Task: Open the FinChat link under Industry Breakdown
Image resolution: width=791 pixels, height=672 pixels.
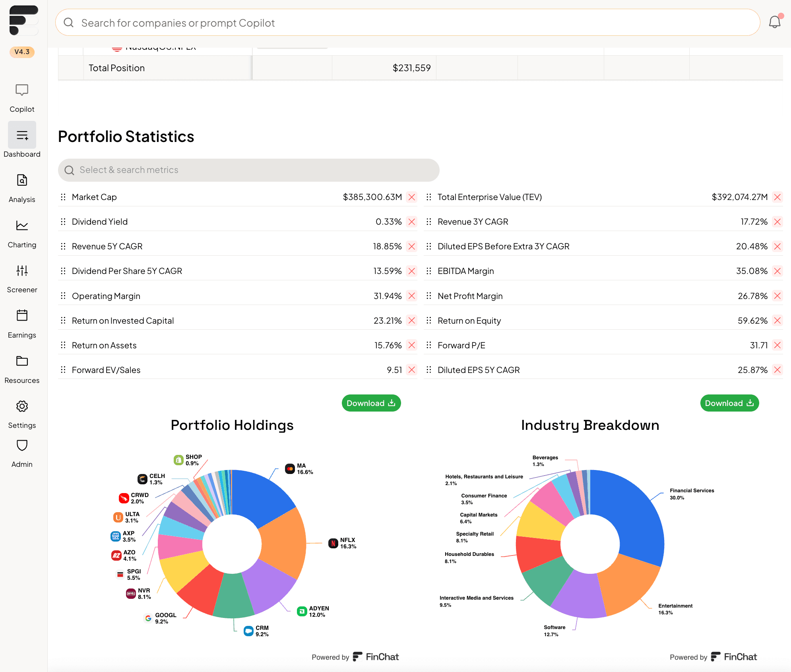Action: point(734,657)
